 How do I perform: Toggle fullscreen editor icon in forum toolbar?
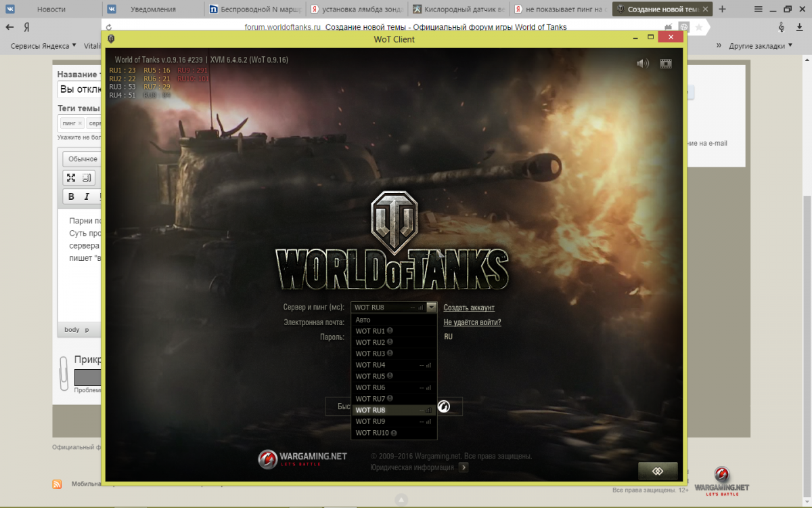pyautogui.click(x=71, y=177)
